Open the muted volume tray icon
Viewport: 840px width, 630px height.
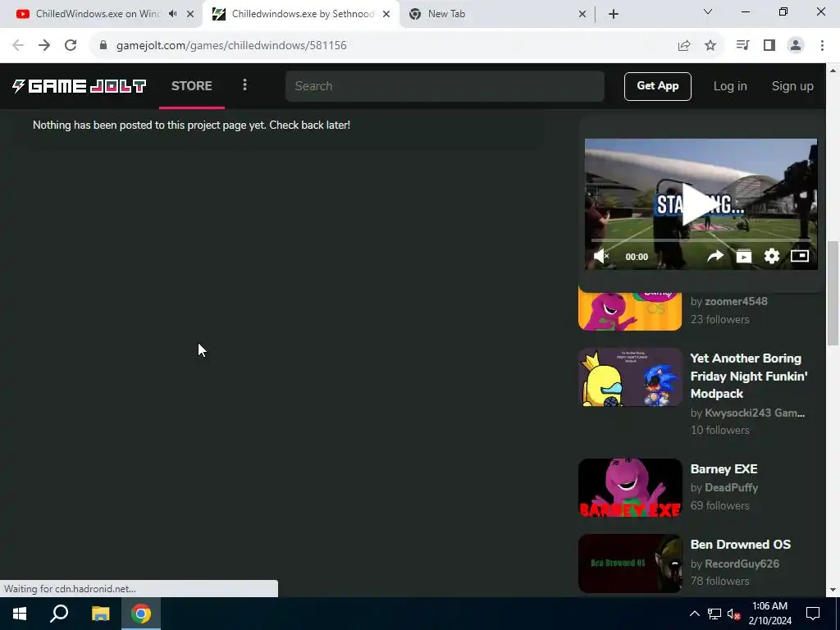pos(734,614)
